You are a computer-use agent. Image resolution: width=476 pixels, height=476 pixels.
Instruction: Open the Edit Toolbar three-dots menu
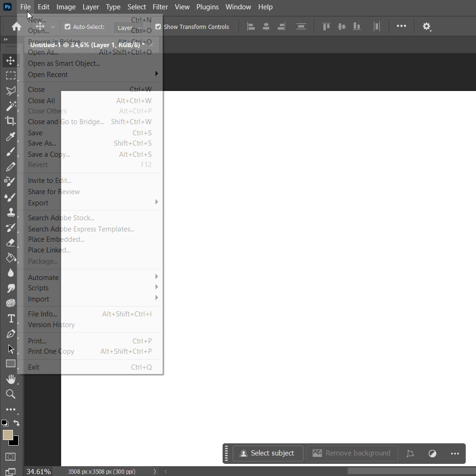tap(11, 410)
